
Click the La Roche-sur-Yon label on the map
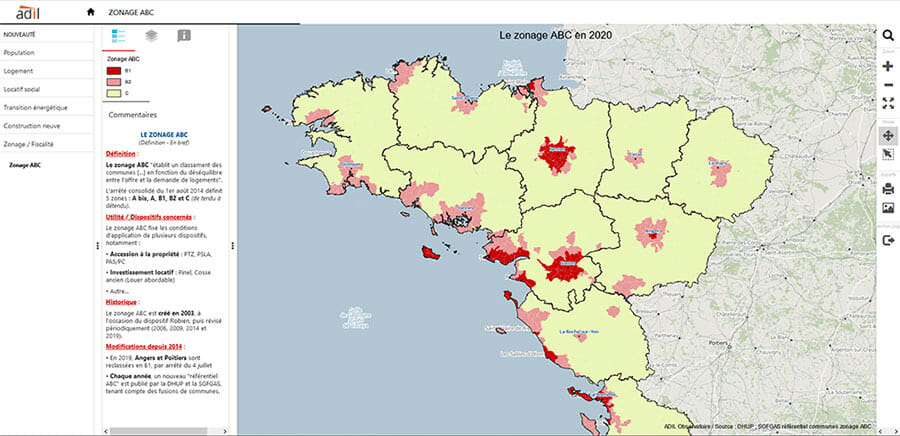[x=579, y=332]
